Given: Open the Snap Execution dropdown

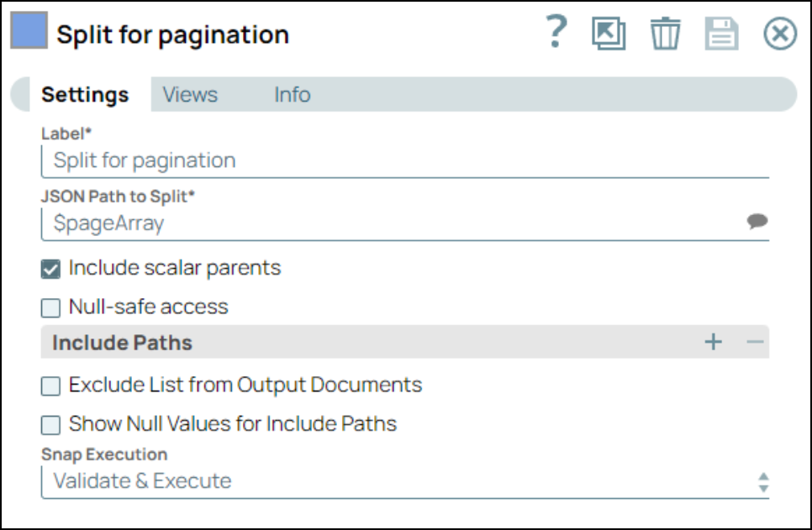Looking at the screenshot, I should 395,481.
